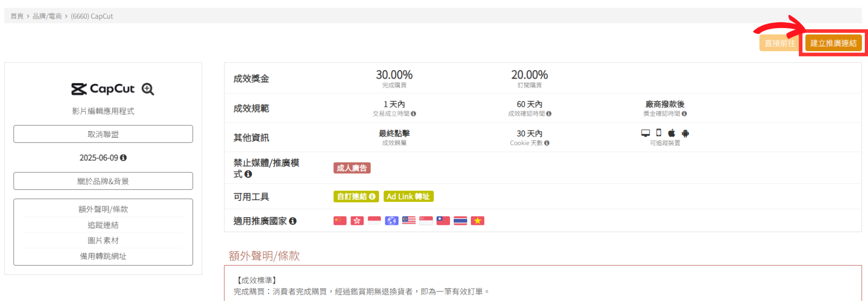The width and height of the screenshot is (868, 301).
Task: Click the Taiwan flag icon
Action: pyautogui.click(x=443, y=220)
